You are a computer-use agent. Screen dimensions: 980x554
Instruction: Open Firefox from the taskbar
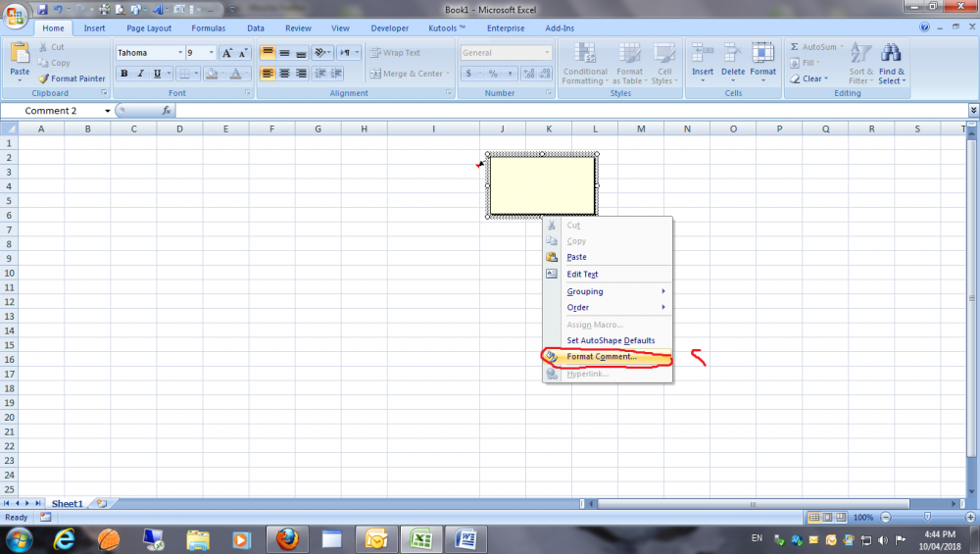point(286,539)
